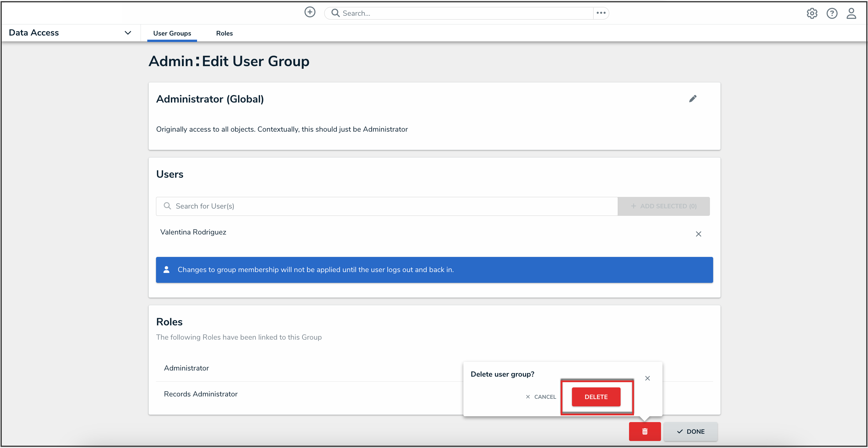The height and width of the screenshot is (448, 868).
Task: Remove Valentina Rodriguez with the X icon
Action: click(x=698, y=234)
